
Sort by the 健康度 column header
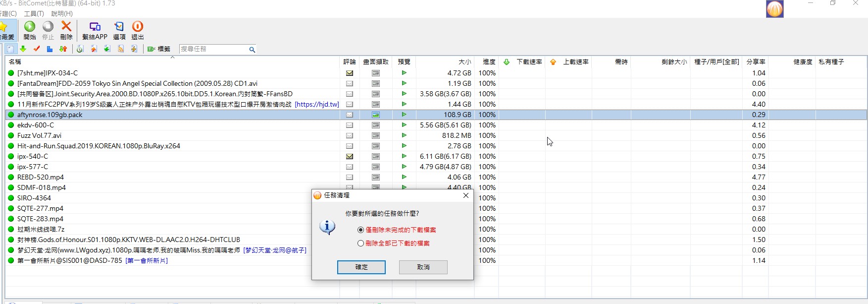(792, 62)
